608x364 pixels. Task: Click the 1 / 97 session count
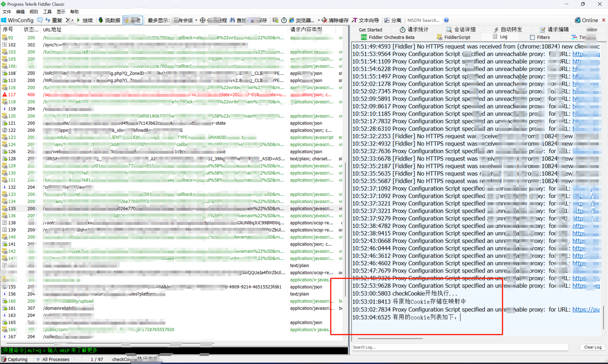(x=97, y=359)
